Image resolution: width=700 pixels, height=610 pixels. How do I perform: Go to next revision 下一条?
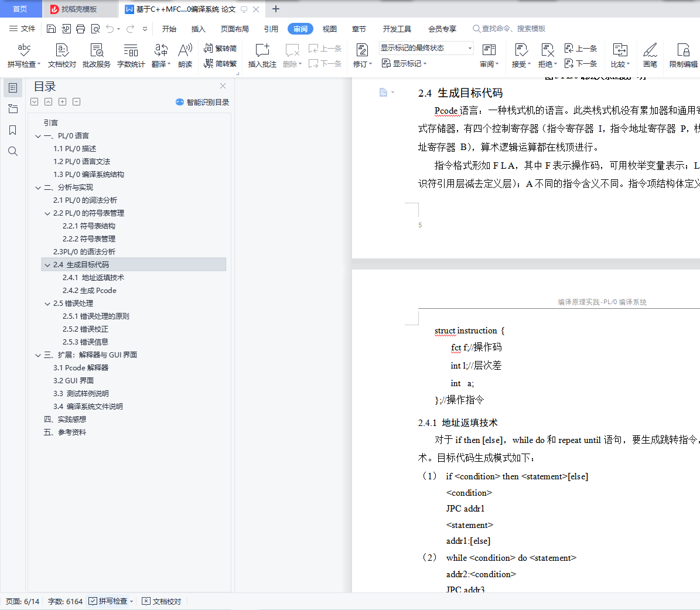coord(581,64)
